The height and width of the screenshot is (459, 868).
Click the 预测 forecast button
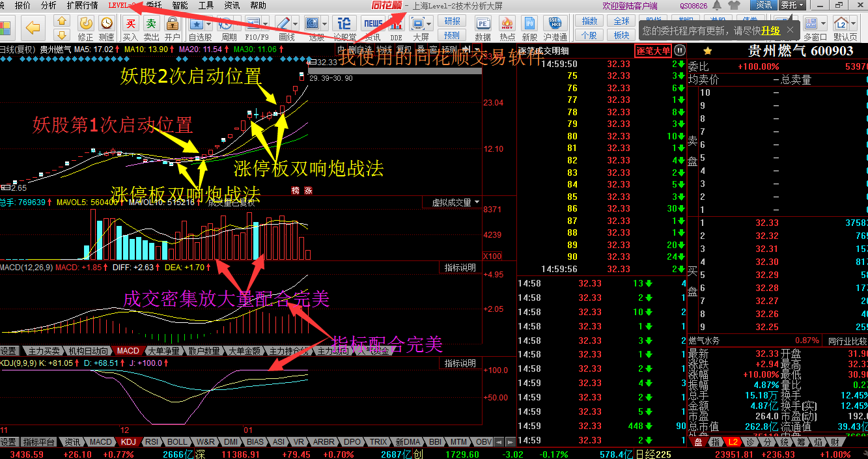[x=452, y=35]
